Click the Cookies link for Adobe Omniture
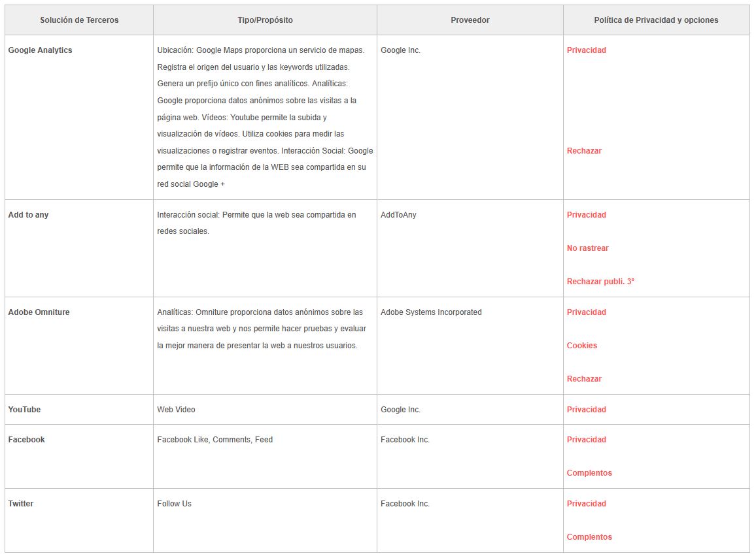This screenshot has height=558, width=756. pyautogui.click(x=581, y=346)
